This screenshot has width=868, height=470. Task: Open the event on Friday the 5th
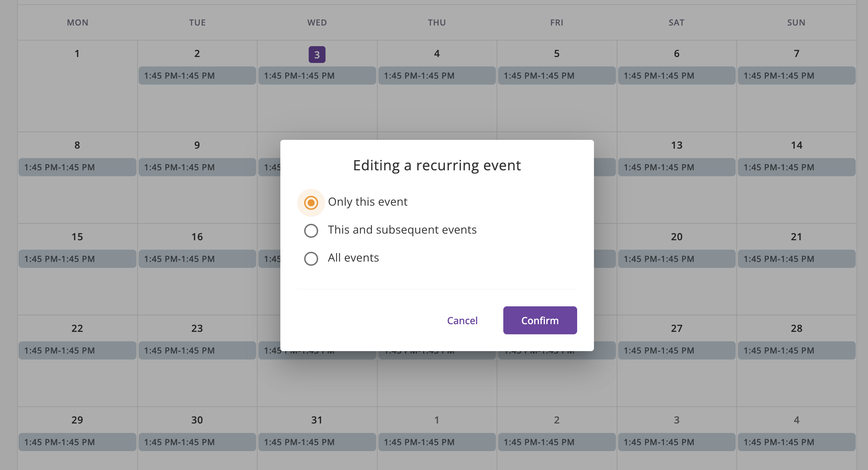(556, 76)
